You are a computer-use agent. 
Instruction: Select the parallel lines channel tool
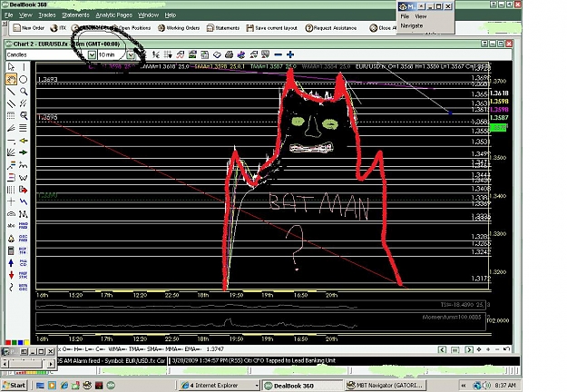pyautogui.click(x=11, y=103)
